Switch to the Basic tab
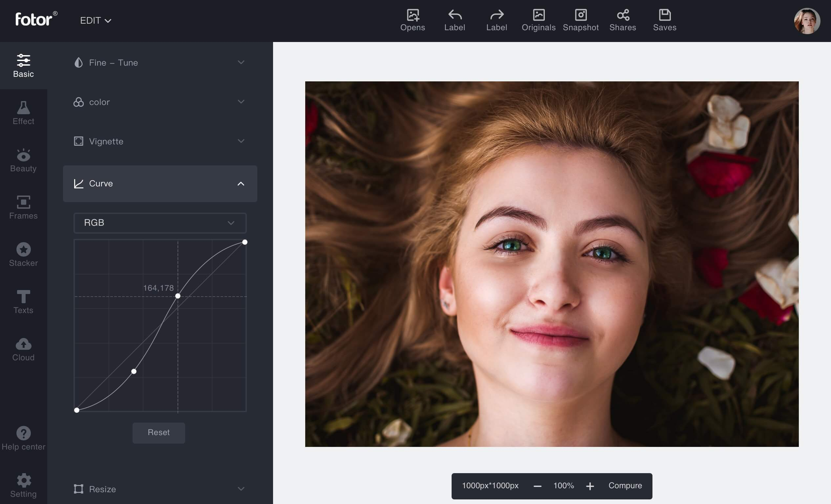This screenshot has height=504, width=831. [x=23, y=66]
